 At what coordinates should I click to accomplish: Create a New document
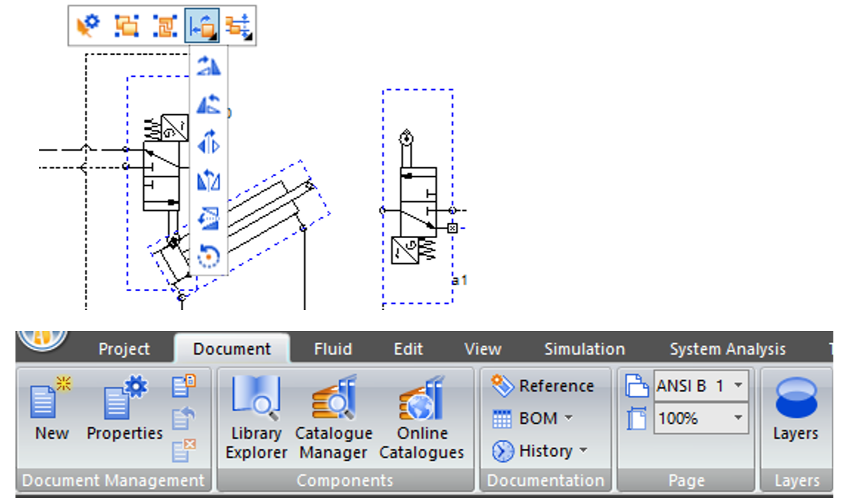pyautogui.click(x=51, y=409)
